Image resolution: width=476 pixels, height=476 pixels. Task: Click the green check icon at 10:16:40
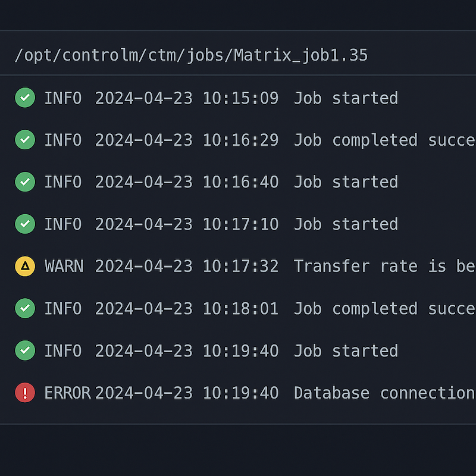pos(25,182)
